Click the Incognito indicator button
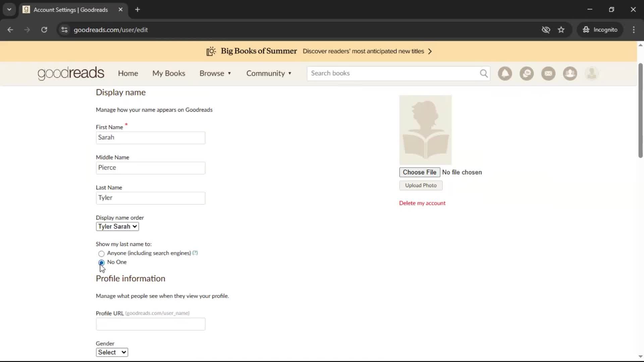Screen dimensions: 644x362 click(x=600, y=30)
